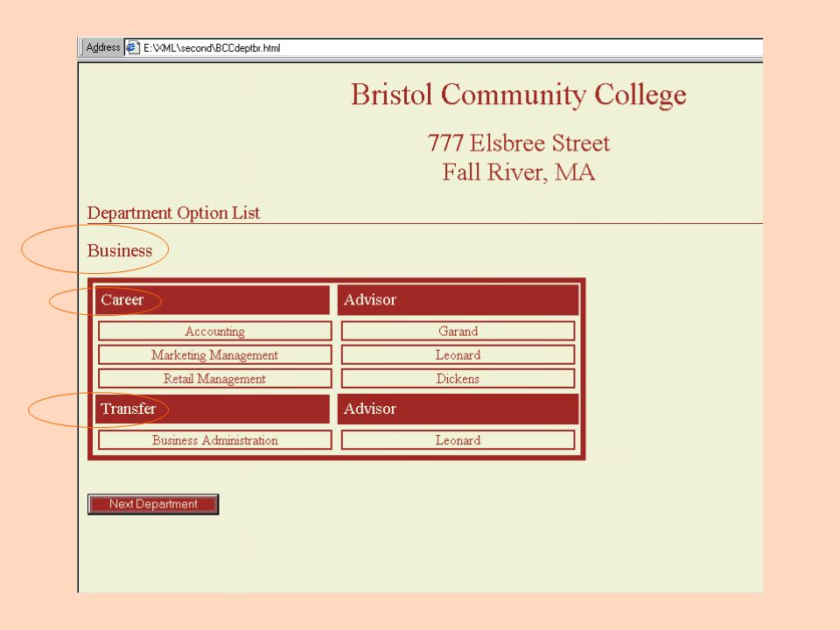Click advisor Leonard in Business Administration row
The height and width of the screenshot is (630, 840).
coord(458,440)
